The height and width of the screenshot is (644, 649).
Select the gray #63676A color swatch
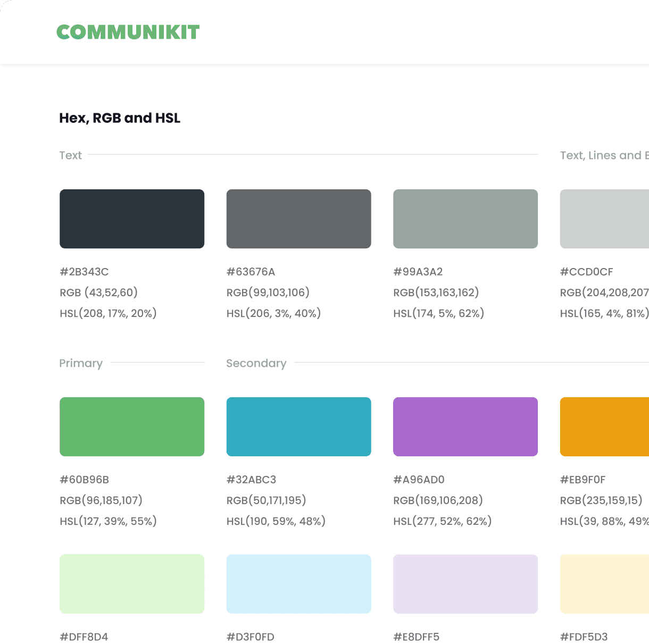[x=299, y=219]
